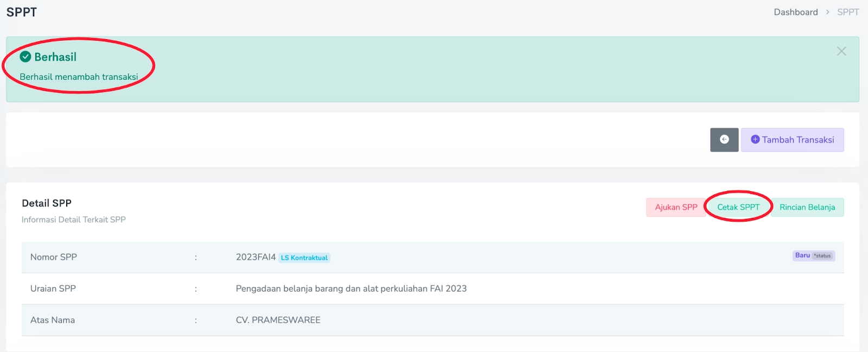Click the SPPT page title
868x352 pixels.
pos(22,12)
